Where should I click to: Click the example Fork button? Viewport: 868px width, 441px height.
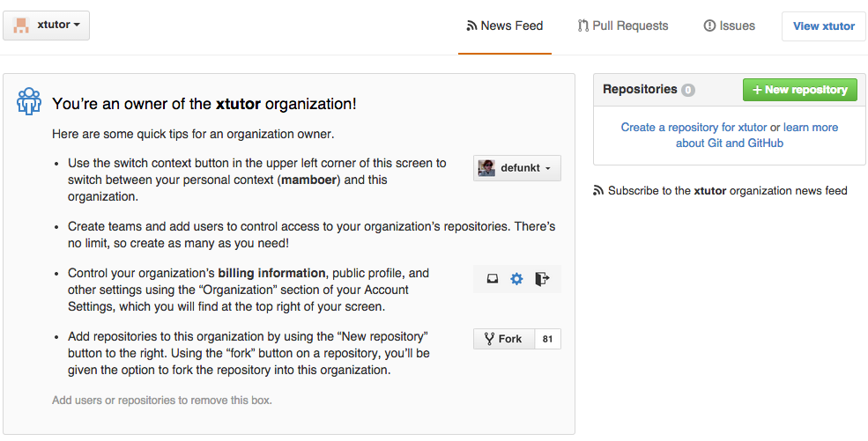coord(504,339)
